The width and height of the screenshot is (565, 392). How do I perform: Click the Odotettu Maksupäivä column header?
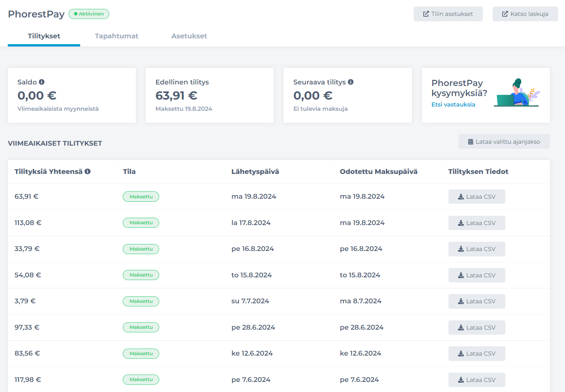point(379,172)
